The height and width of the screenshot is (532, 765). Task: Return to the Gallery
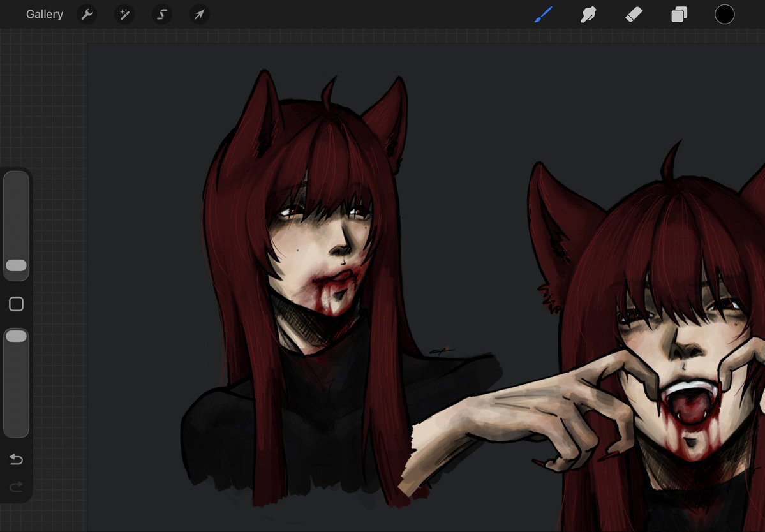[45, 14]
